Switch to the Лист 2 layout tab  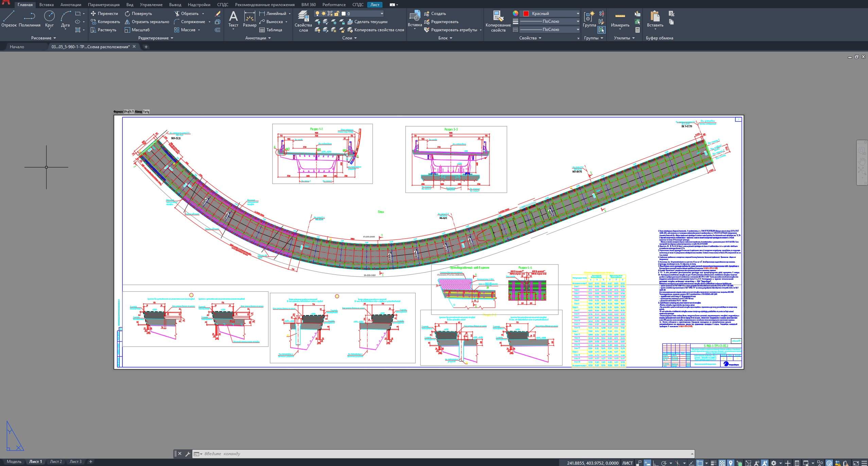[x=56, y=462]
